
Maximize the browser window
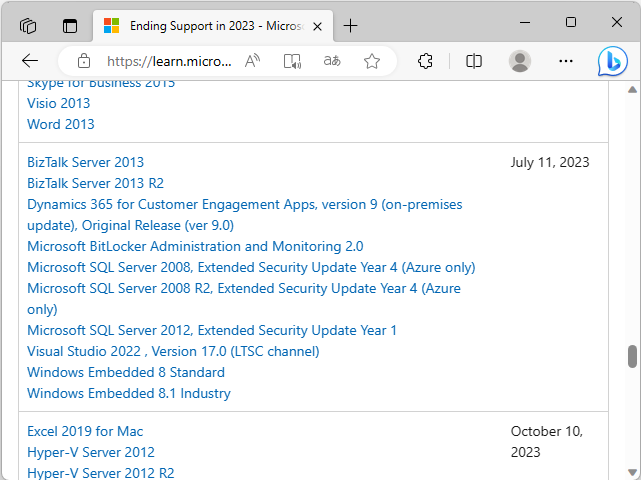click(571, 22)
